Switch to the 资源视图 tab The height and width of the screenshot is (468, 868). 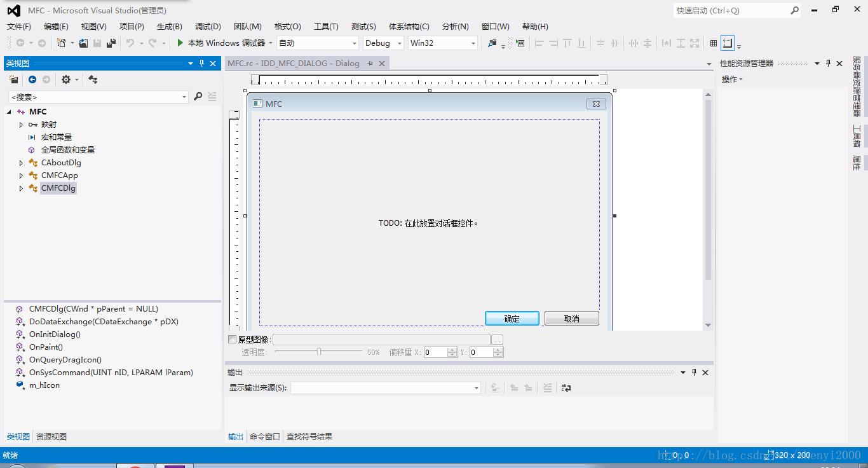tap(51, 436)
